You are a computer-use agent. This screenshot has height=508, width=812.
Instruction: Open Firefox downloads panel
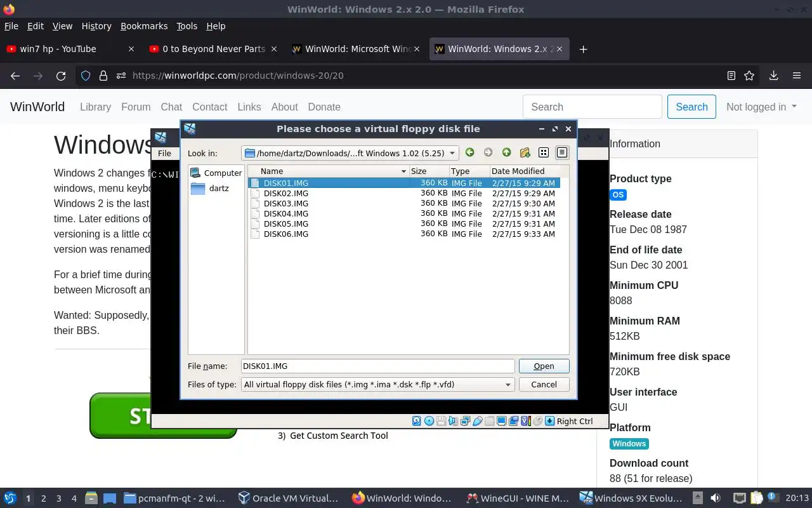tap(773, 76)
